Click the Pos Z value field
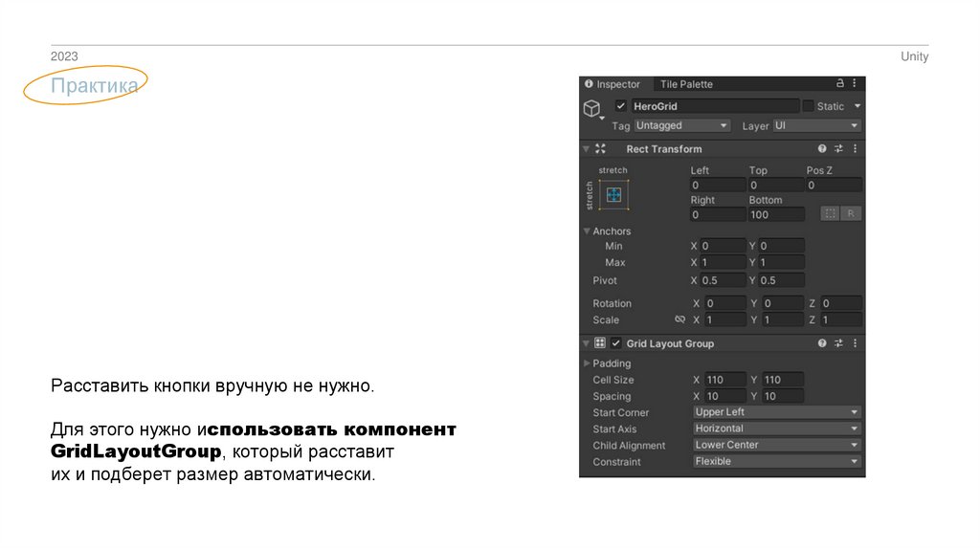980x549 pixels. pyautogui.click(x=834, y=185)
